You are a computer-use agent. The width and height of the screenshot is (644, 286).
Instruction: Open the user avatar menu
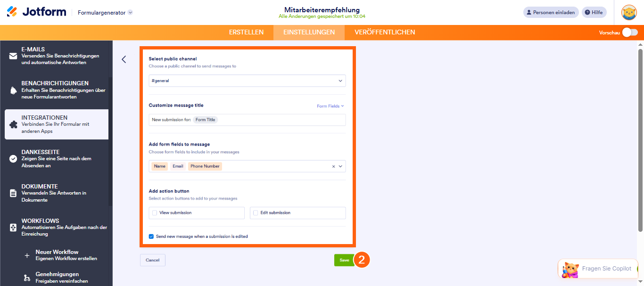click(x=629, y=12)
